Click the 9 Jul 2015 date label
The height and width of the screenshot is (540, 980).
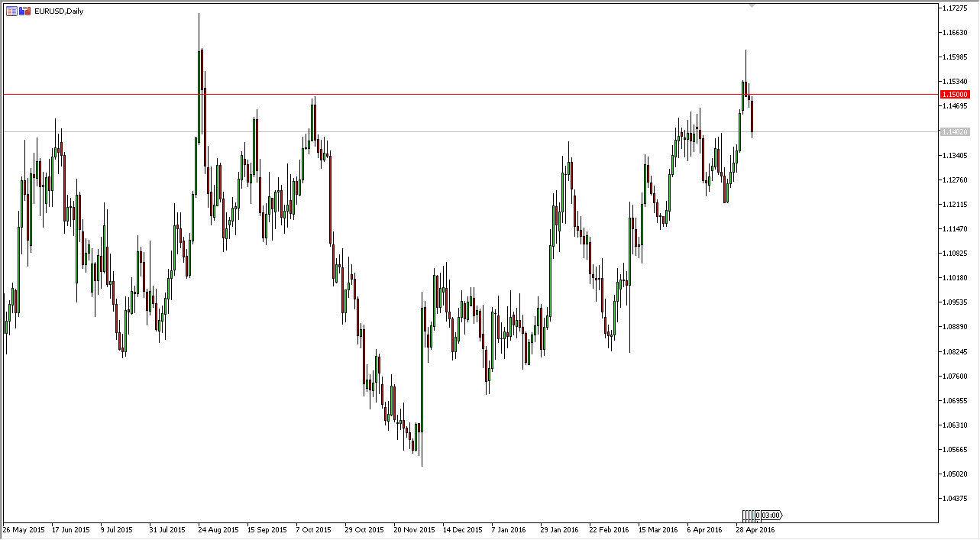click(118, 529)
